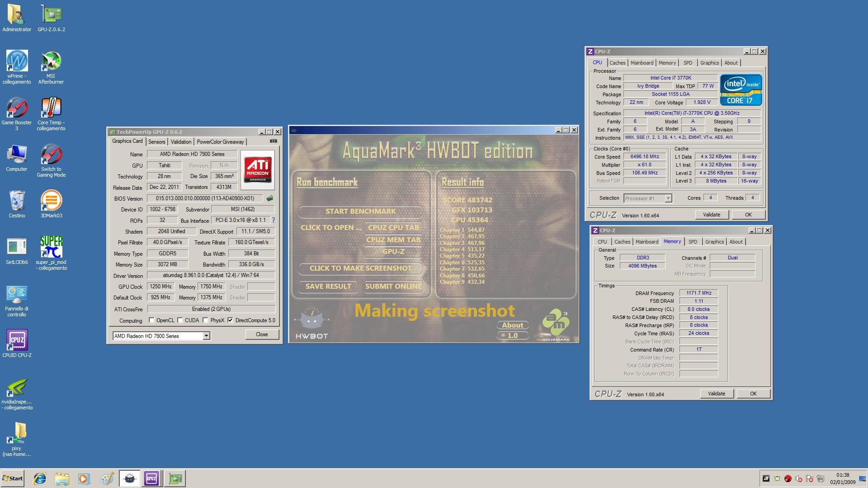The height and width of the screenshot is (488, 868).
Task: Open SPD tab in bottom CPU-Z window
Action: [693, 242]
